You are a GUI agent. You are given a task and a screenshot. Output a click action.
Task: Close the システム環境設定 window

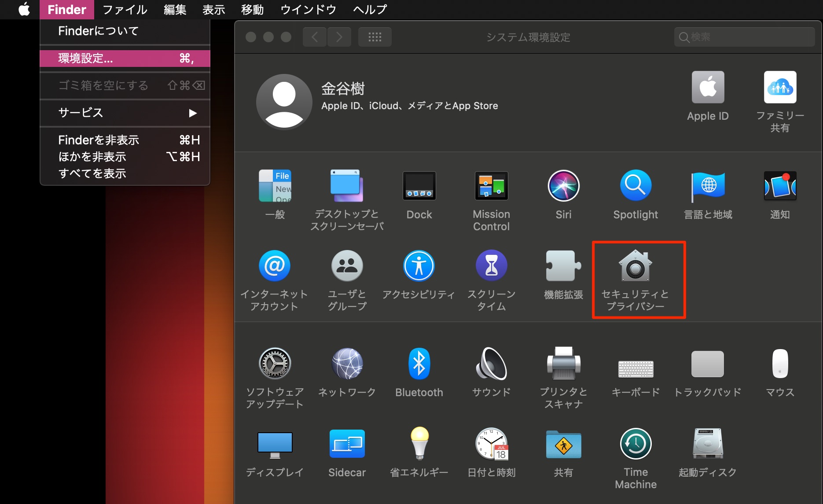click(251, 37)
